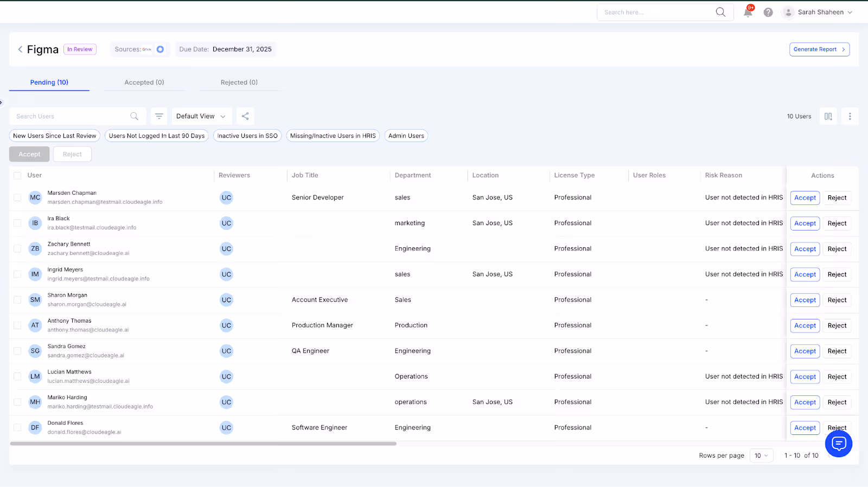Screen dimensions: 868x487
Task: Apply the Admin Users filter chip
Action: (406, 136)
